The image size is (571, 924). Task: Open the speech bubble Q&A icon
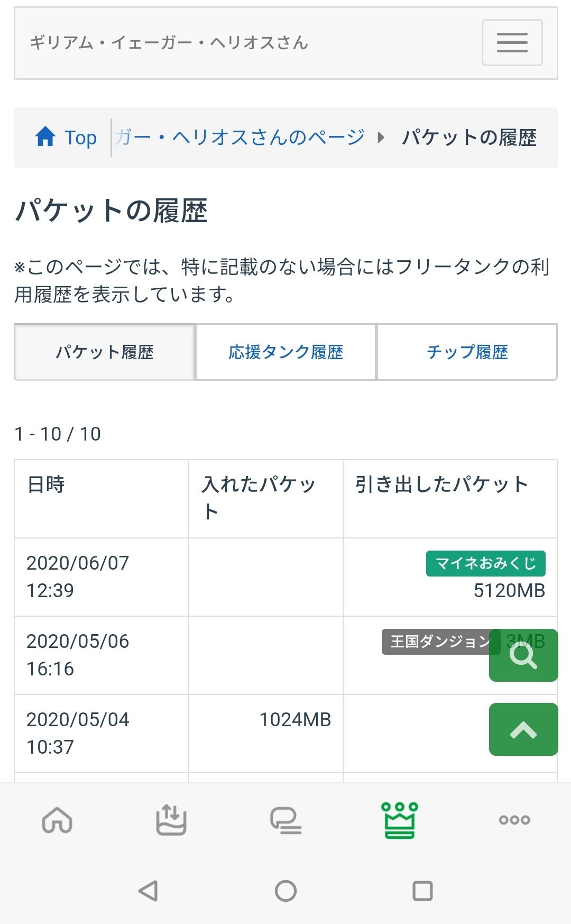pos(285,820)
